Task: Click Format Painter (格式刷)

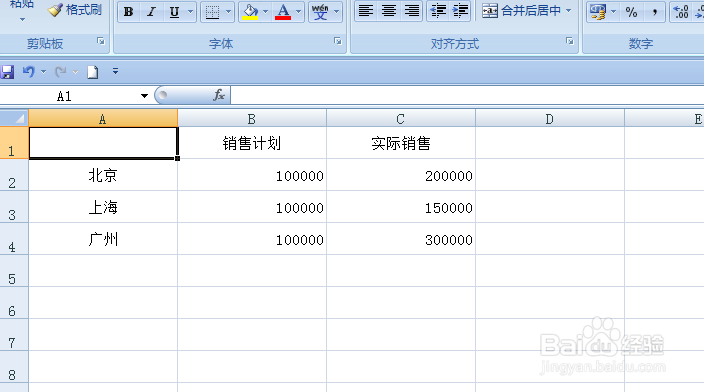Action: click(x=75, y=10)
